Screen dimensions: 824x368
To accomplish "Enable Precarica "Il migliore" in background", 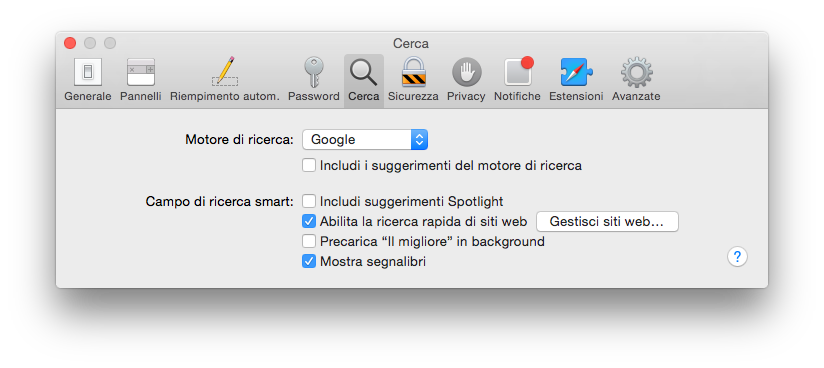I will coord(308,241).
